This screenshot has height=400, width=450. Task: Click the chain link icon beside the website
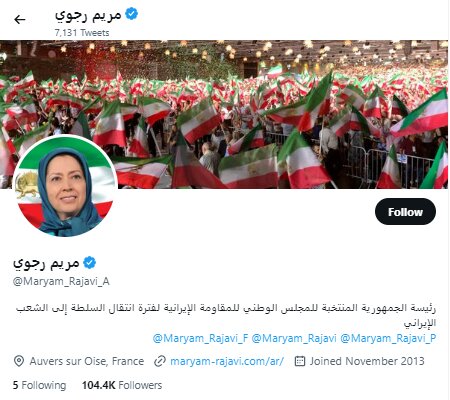[x=160, y=361]
